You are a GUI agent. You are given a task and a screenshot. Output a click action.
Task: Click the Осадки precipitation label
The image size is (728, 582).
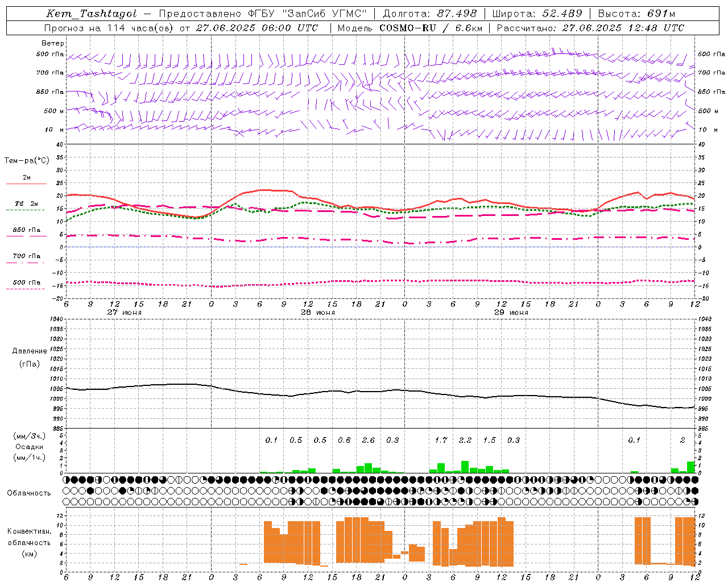click(x=30, y=447)
